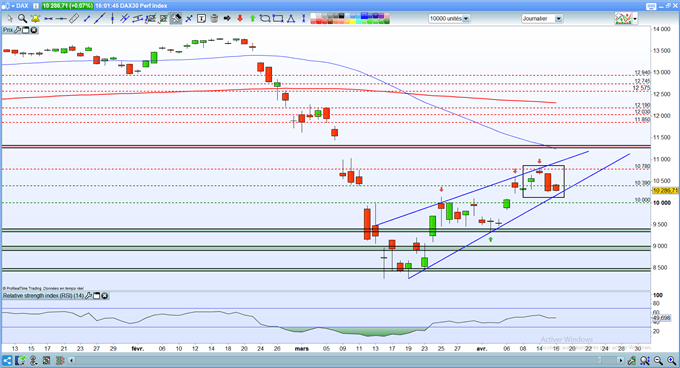
Task: Select the parallel channel lines tool
Action: 124,19
